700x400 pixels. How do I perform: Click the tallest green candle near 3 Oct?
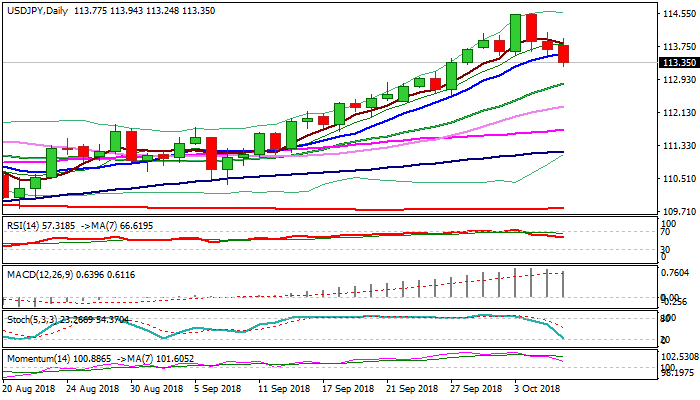point(516,32)
